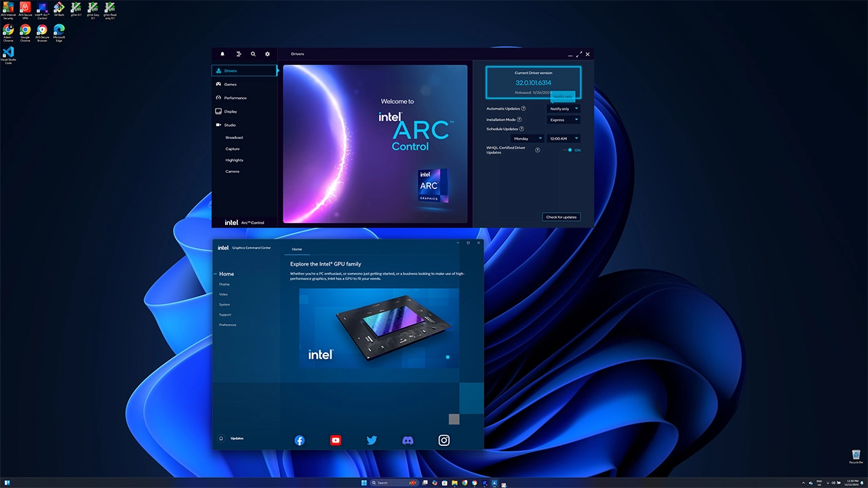
Task: Open System in Command Center sidebar
Action: 224,304
